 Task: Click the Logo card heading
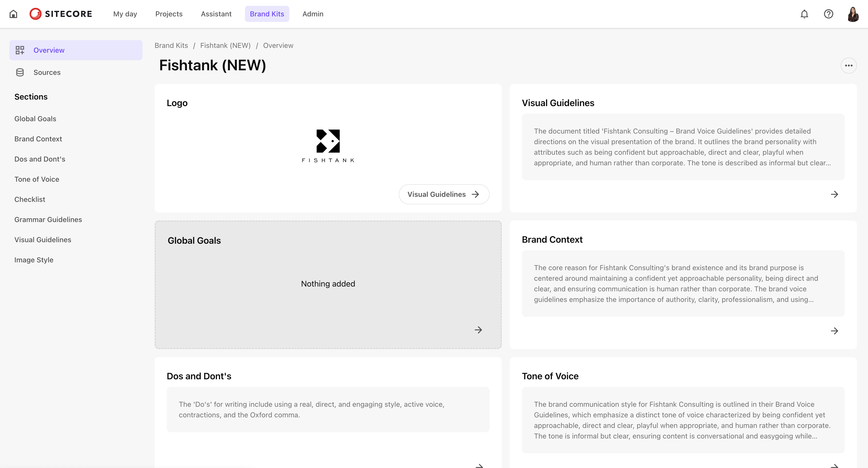[177, 103]
